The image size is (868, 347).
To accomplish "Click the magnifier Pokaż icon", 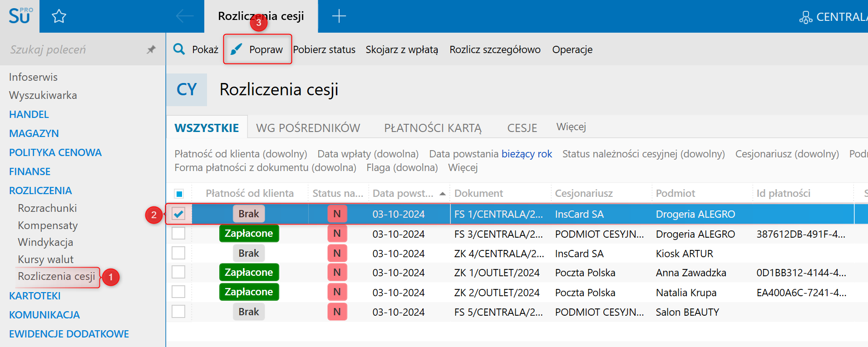I will pos(179,49).
